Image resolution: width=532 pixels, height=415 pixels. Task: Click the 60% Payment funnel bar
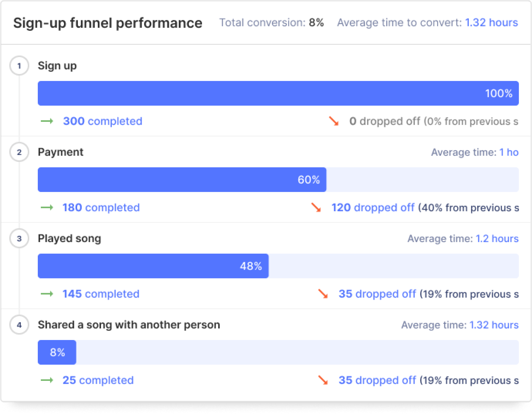pos(182,180)
